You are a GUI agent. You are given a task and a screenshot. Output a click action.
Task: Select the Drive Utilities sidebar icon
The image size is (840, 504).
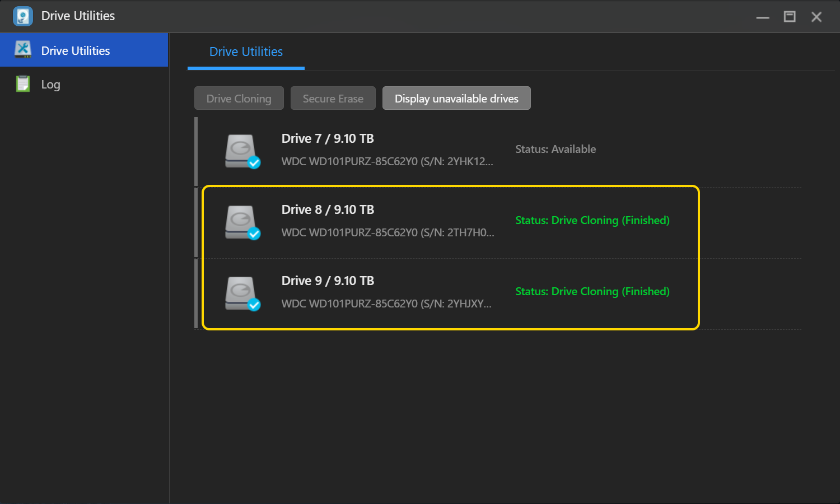tap(23, 50)
